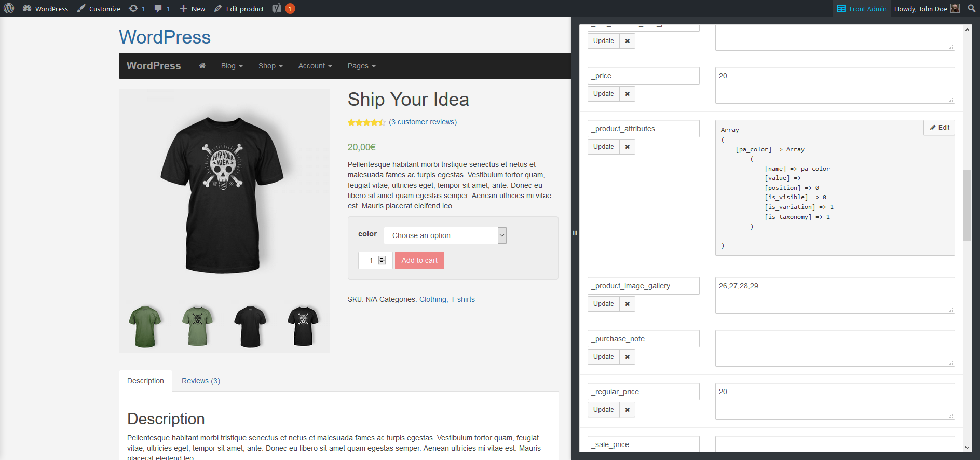
Task: Open the 3 customer reviews link
Action: pos(423,122)
